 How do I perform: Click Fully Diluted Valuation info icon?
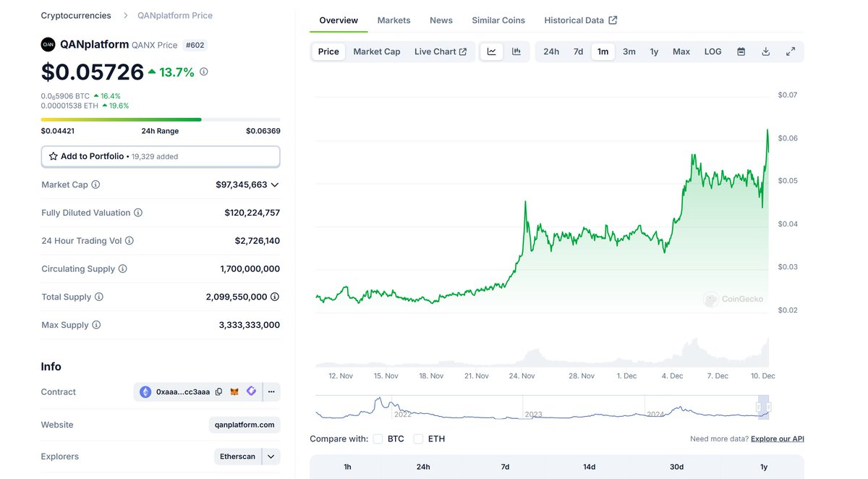coord(138,213)
